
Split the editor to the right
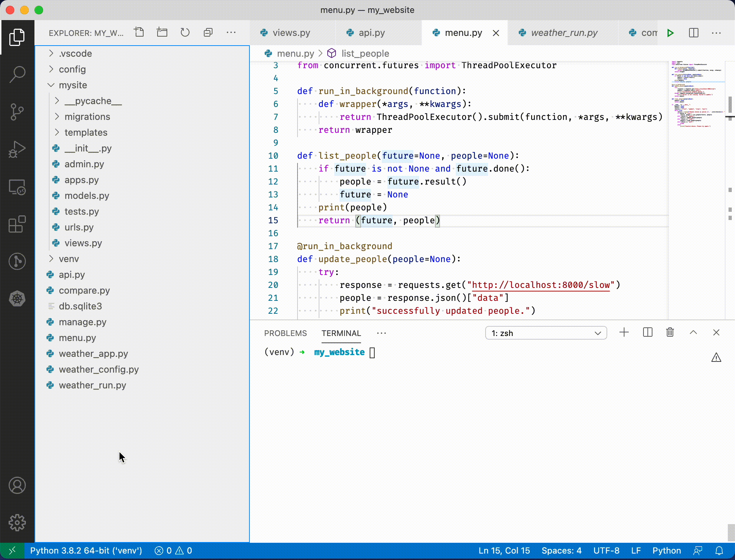(x=693, y=33)
